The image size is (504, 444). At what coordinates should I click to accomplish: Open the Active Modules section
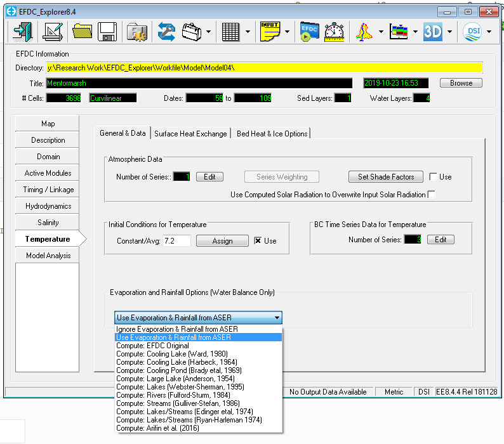[x=47, y=173]
